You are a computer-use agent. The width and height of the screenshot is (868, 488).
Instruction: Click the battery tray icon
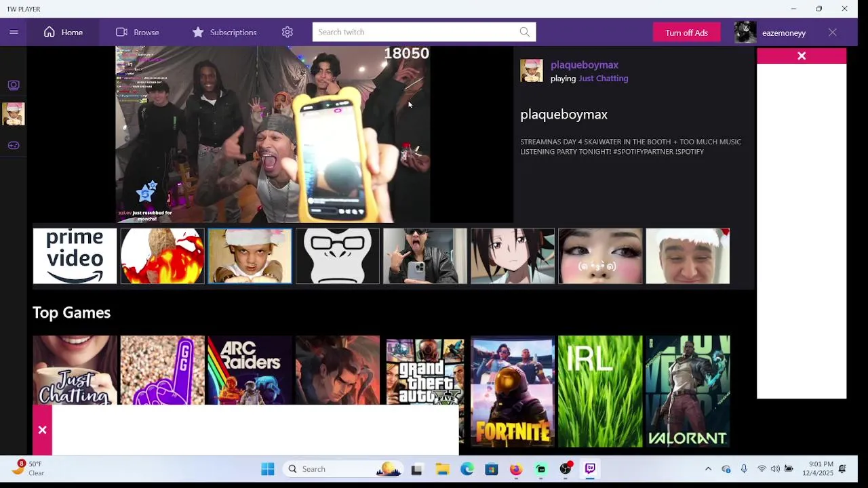point(789,469)
